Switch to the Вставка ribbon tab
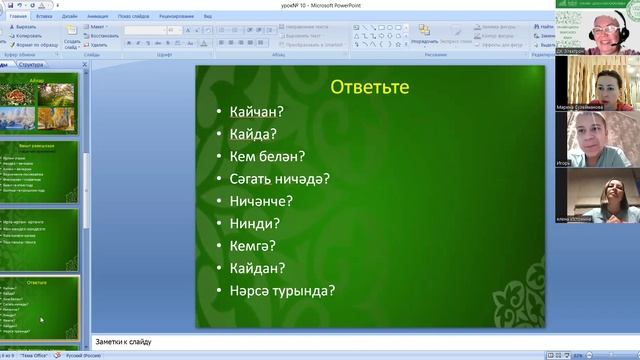Viewport: 640px width, 360px height. coord(44,16)
